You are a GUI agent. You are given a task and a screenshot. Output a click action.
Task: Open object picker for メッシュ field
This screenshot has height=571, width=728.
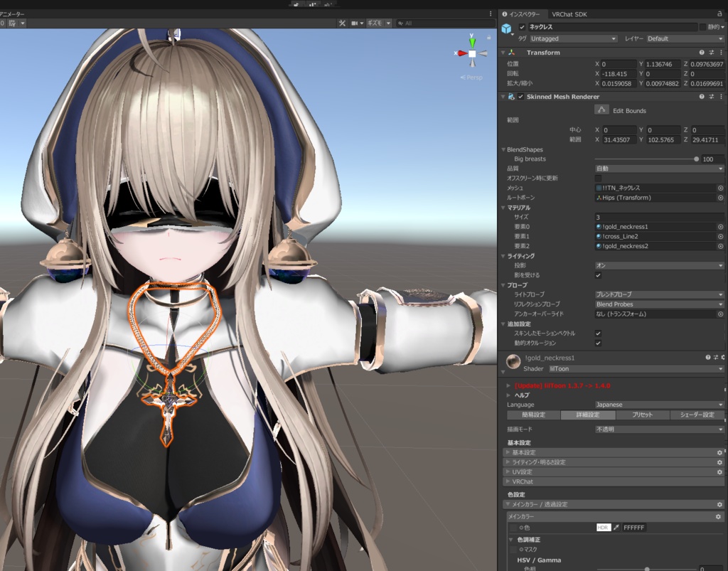(721, 188)
